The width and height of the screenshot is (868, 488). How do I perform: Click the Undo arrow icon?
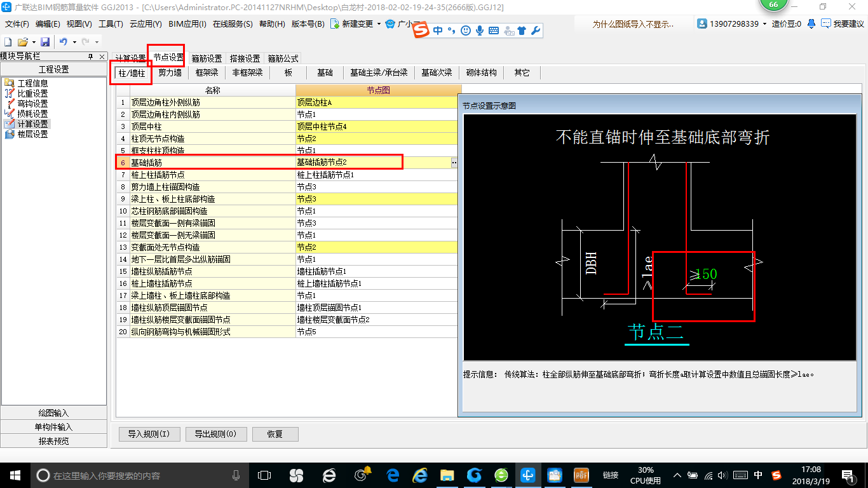(x=64, y=42)
